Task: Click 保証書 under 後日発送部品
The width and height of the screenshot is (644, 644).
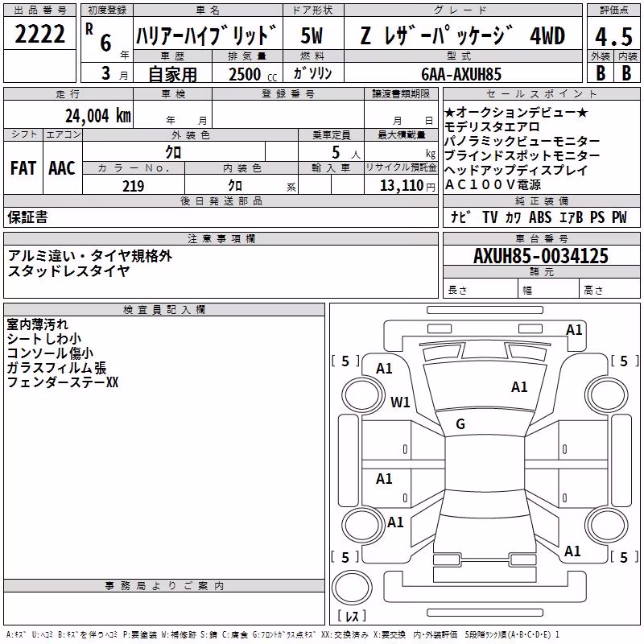Action: (x=27, y=217)
